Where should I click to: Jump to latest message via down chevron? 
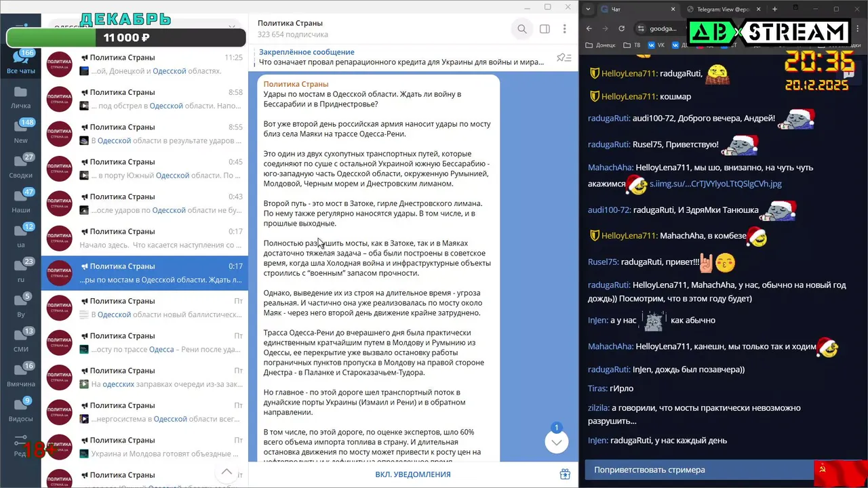point(556,442)
